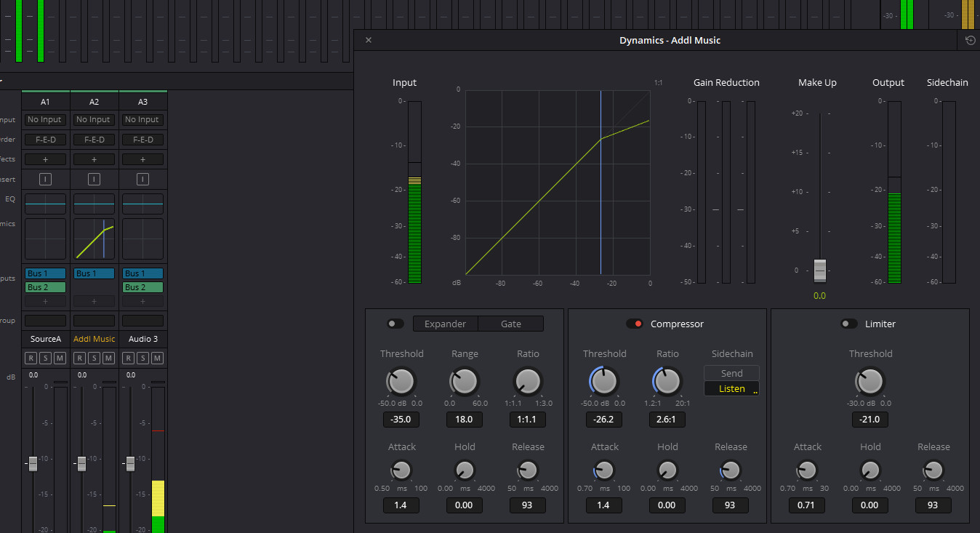Arm record on Addl Music track
Screen dimensions: 980x533
tap(79, 358)
